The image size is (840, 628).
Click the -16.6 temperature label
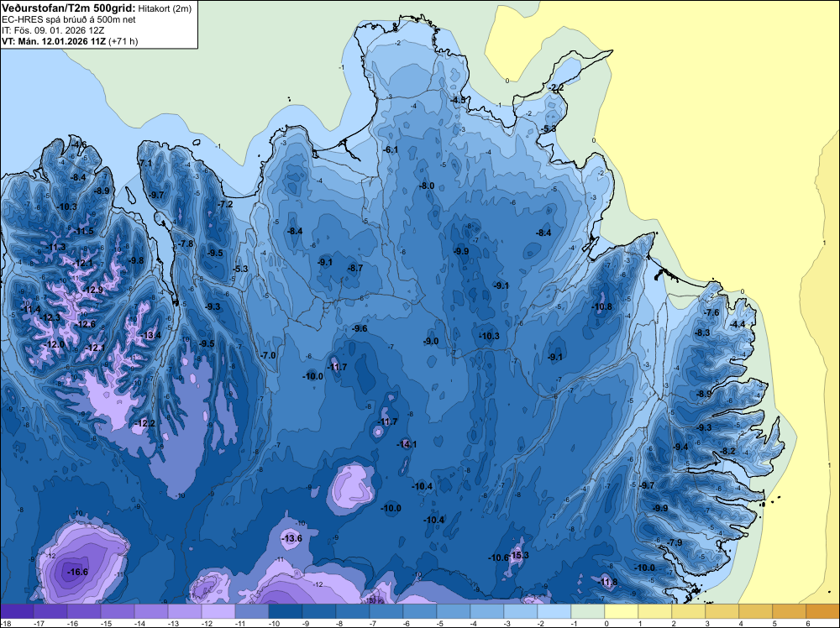coord(77,573)
